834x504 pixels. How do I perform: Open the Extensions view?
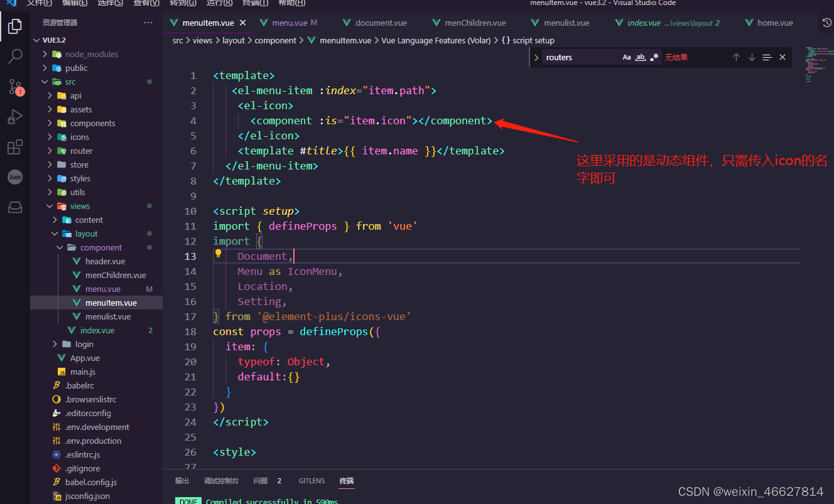click(x=15, y=147)
